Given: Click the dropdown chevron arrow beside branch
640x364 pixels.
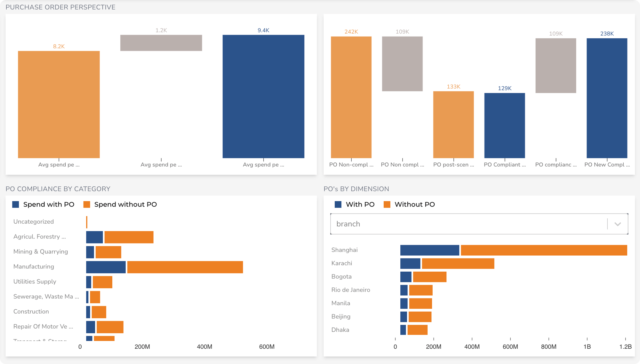Looking at the screenshot, I should click(618, 224).
